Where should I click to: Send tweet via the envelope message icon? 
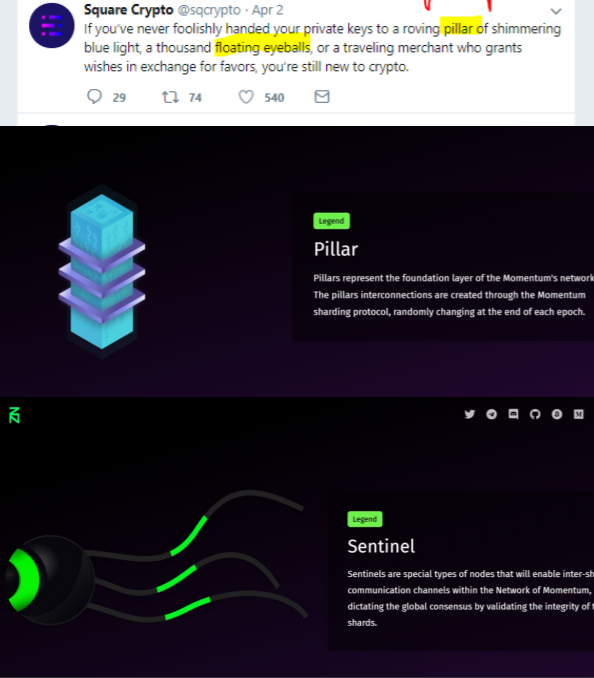[x=322, y=96]
